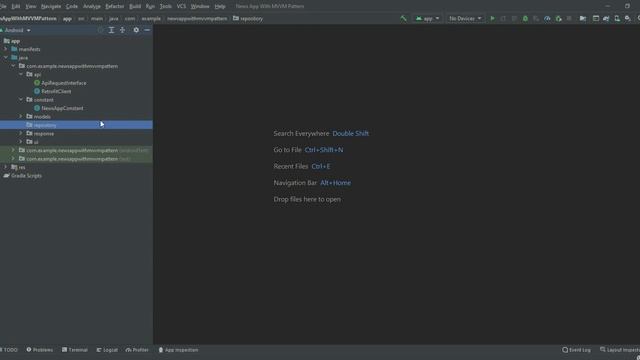Collapse the api package
Viewport: 640px width, 360px height.
(x=21, y=74)
